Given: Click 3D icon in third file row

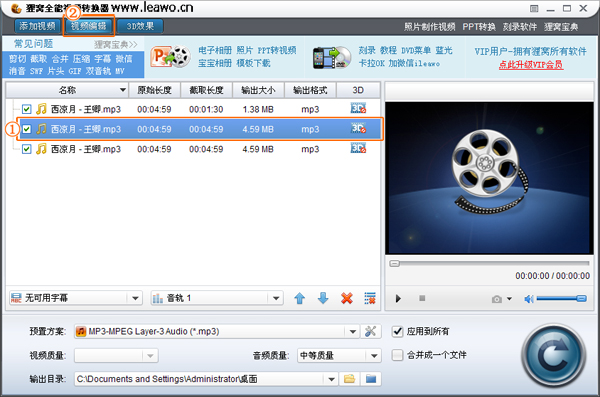Looking at the screenshot, I should point(358,148).
